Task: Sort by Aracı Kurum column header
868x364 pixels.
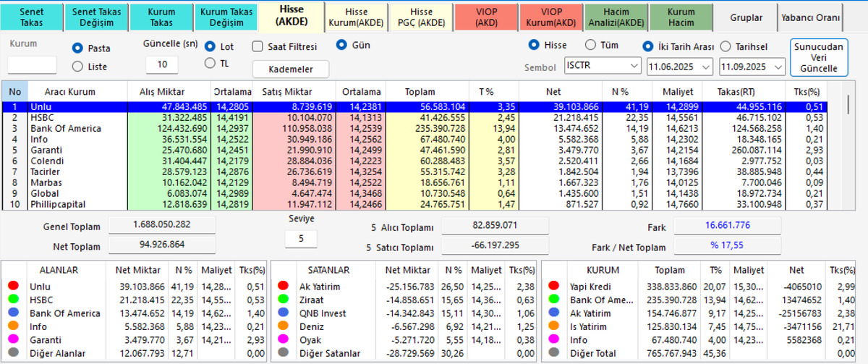Action: pos(69,92)
